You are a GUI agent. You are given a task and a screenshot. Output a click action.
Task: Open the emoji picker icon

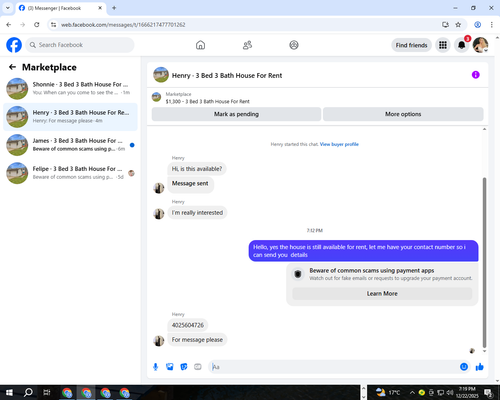(x=464, y=367)
